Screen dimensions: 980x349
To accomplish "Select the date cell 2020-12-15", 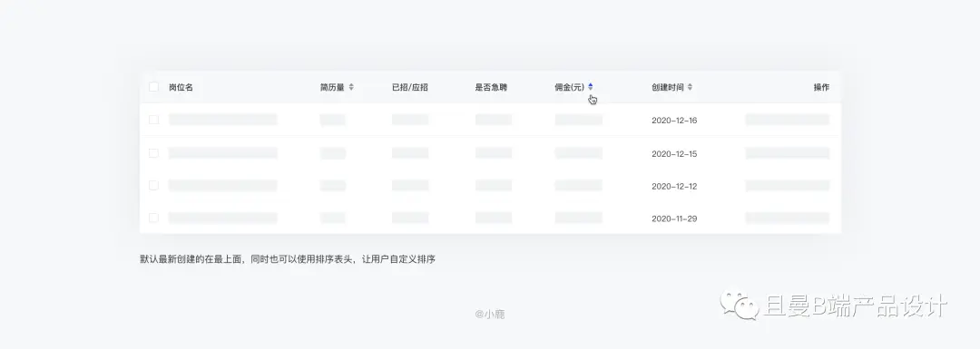I will click(x=674, y=154).
